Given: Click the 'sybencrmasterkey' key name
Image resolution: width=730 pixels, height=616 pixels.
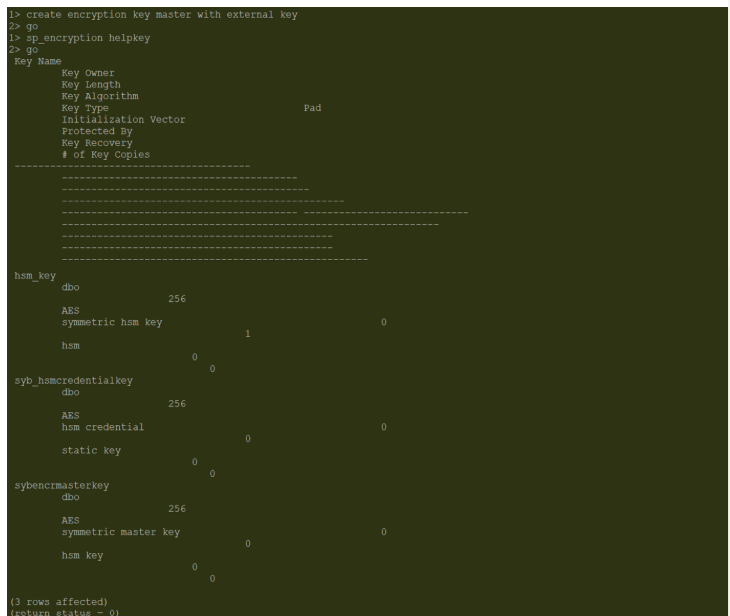Looking at the screenshot, I should tap(61, 486).
